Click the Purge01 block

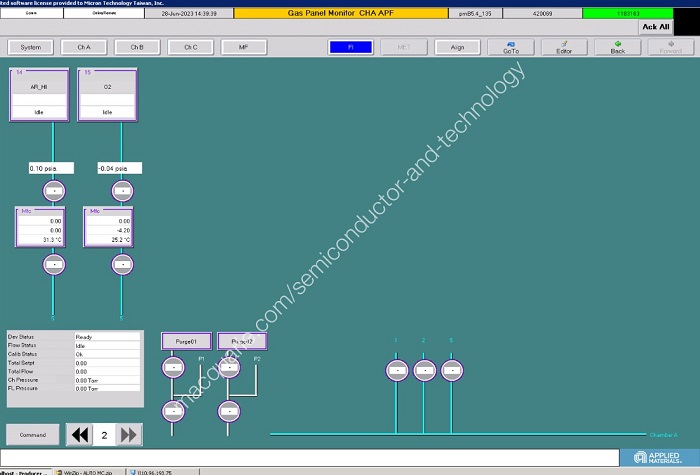pyautogui.click(x=186, y=342)
